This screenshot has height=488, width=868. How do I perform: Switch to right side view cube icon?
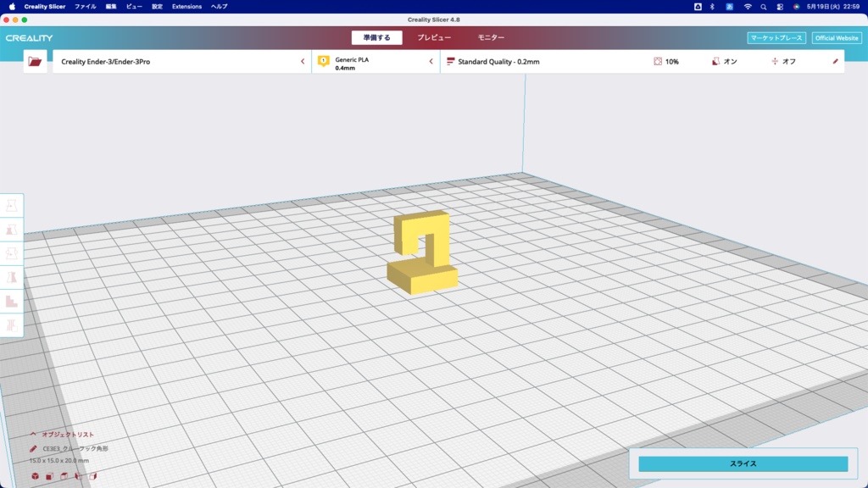tap(92, 476)
